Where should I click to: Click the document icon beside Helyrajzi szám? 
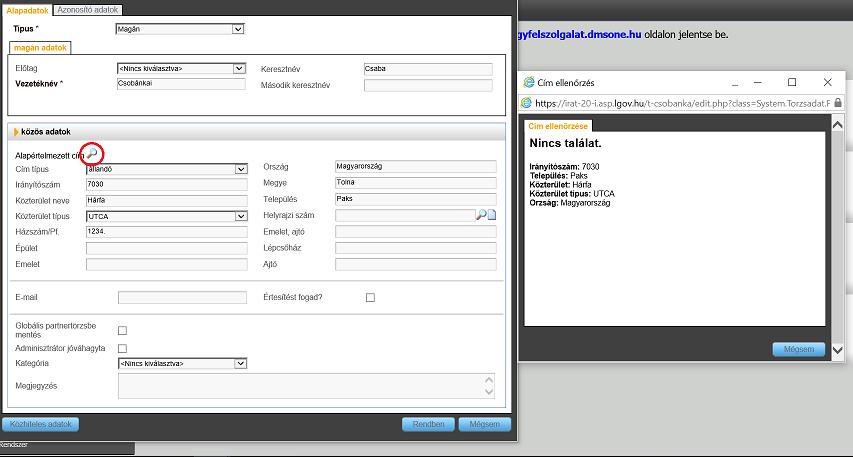click(x=492, y=215)
